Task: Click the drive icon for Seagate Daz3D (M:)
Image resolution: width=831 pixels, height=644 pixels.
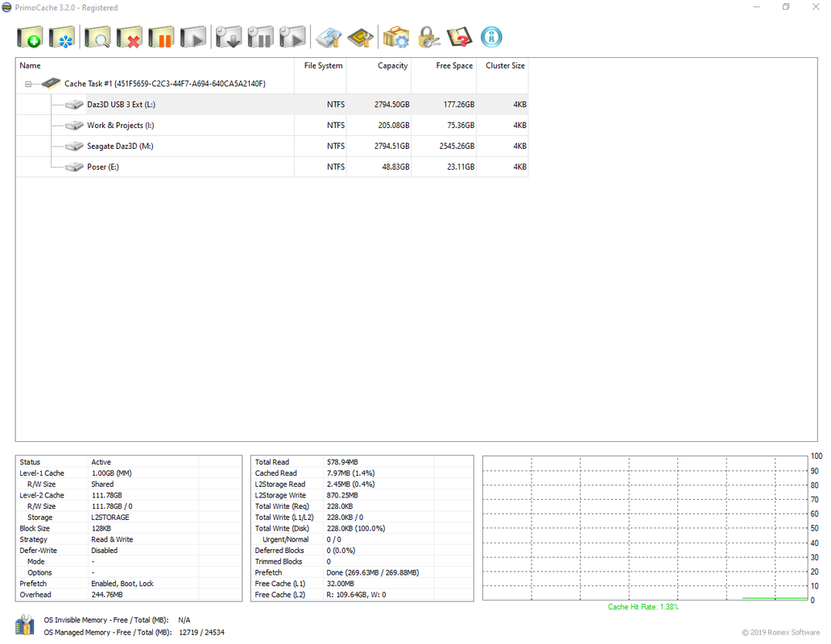Action: point(74,147)
